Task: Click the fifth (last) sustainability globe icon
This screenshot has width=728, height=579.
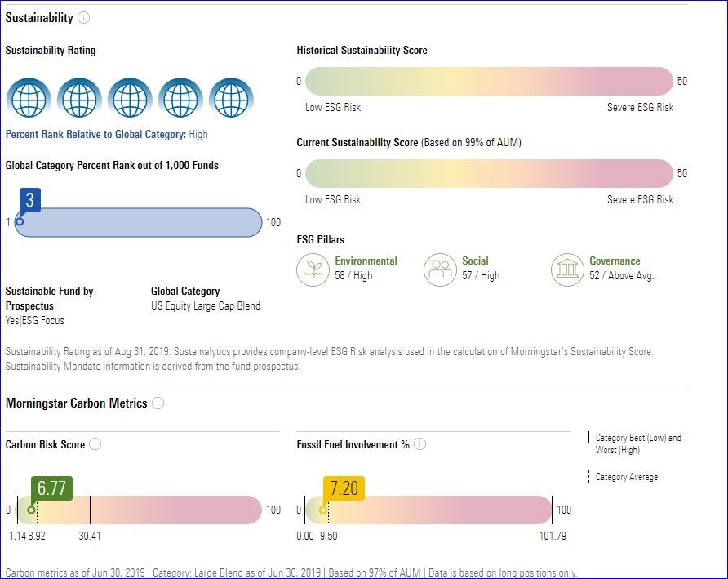Action: pos(231,98)
